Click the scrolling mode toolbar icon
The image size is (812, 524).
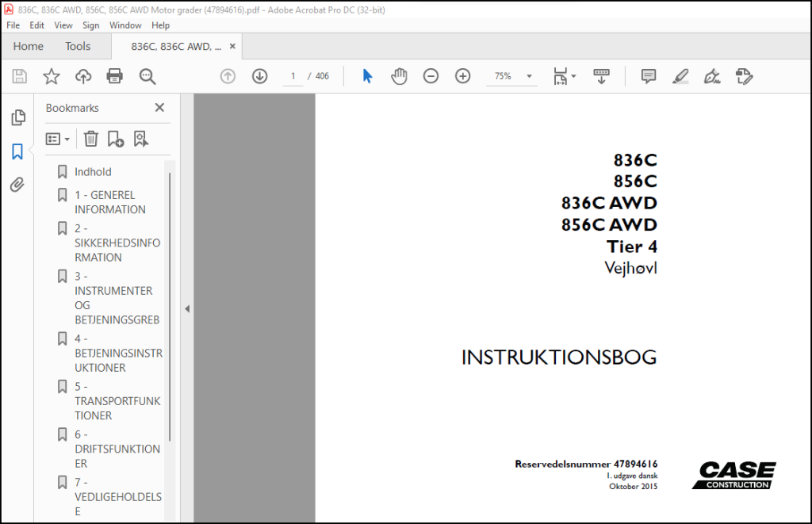[x=601, y=76]
